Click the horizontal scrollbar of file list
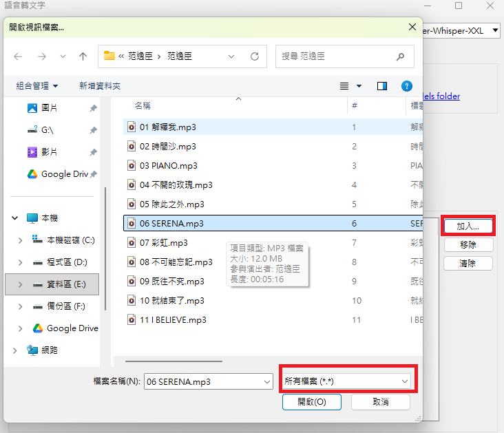 [174, 361]
